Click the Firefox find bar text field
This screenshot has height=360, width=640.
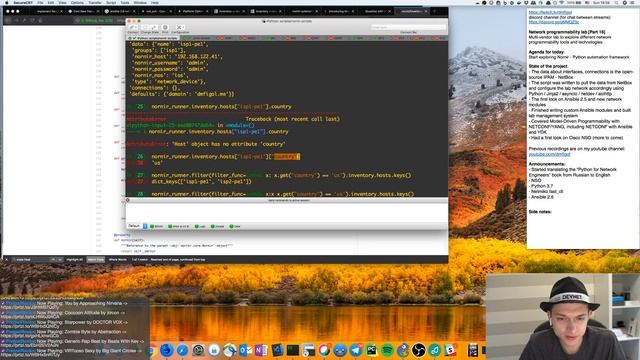point(31,260)
